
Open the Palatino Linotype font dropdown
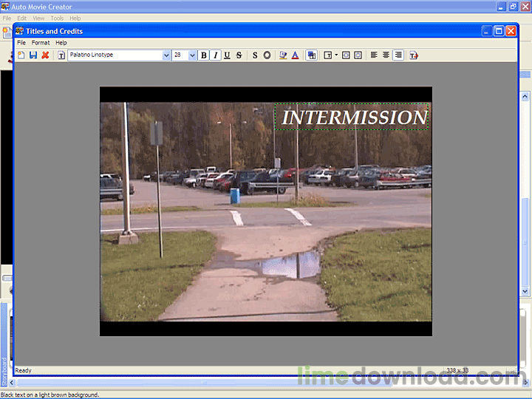(x=166, y=55)
